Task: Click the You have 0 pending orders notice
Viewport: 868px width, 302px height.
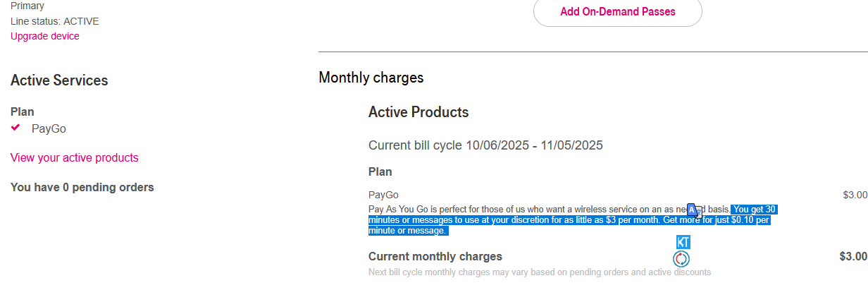Action: point(82,187)
